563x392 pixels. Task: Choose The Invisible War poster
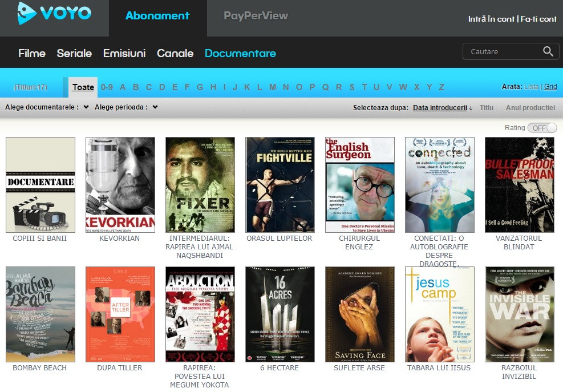pos(519,314)
